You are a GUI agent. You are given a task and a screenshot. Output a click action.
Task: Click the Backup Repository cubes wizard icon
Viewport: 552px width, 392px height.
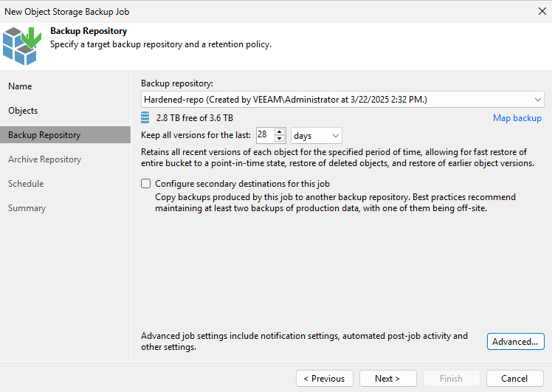point(22,46)
